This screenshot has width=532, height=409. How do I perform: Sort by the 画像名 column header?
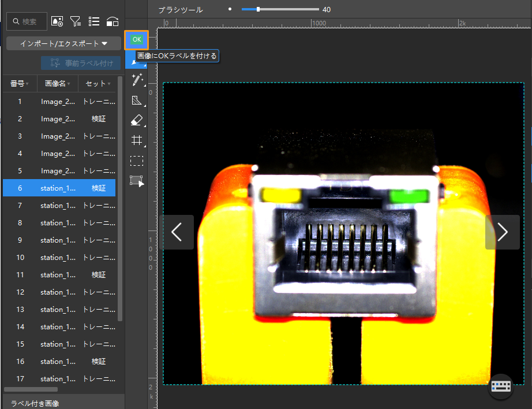[x=57, y=84]
